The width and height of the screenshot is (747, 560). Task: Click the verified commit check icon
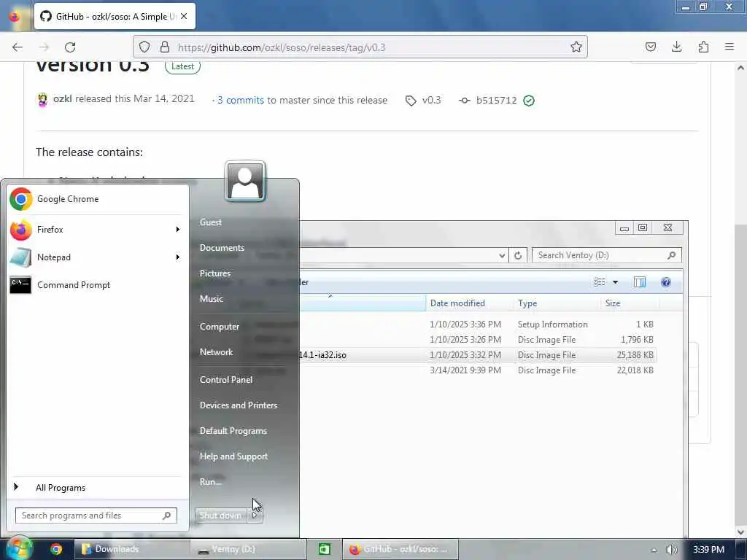point(529,101)
